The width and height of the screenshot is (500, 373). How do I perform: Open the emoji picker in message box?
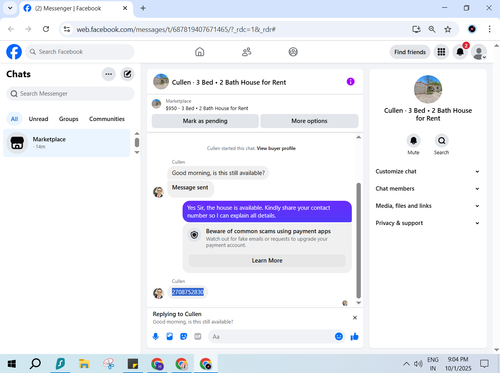point(339,337)
